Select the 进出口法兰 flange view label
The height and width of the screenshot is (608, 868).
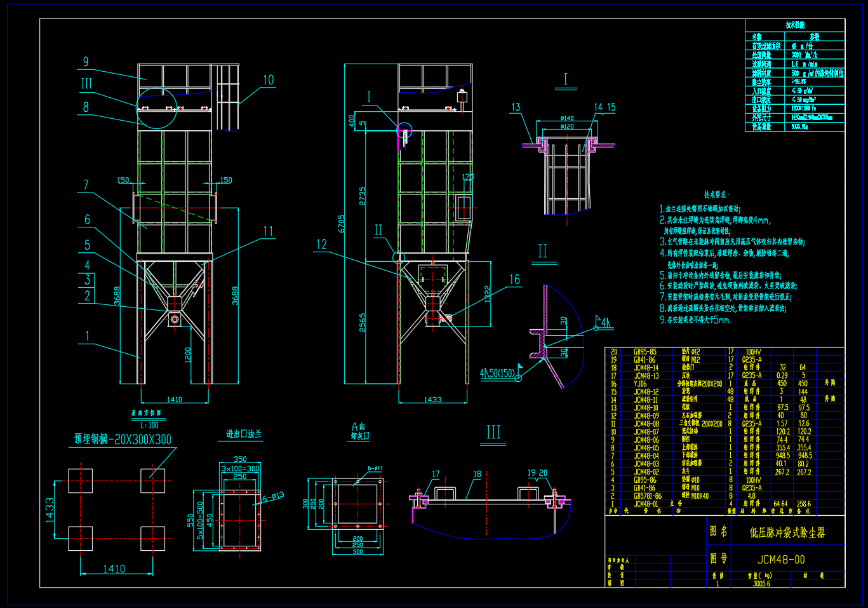(244, 434)
